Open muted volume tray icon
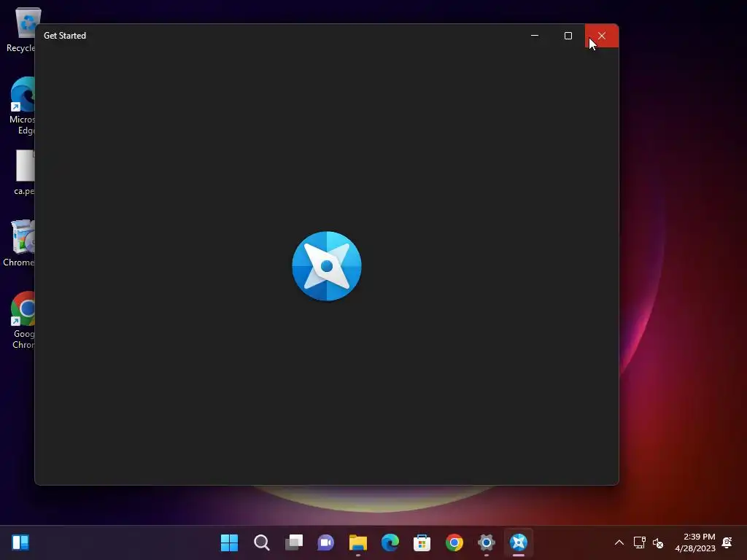This screenshot has width=747, height=560. click(658, 542)
